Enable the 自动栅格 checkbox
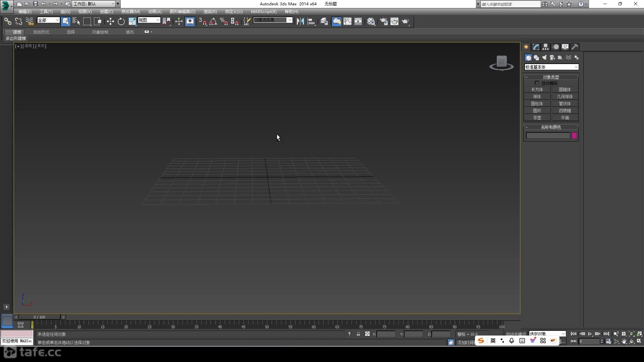Viewport: 644px width, 362px height. pyautogui.click(x=537, y=83)
